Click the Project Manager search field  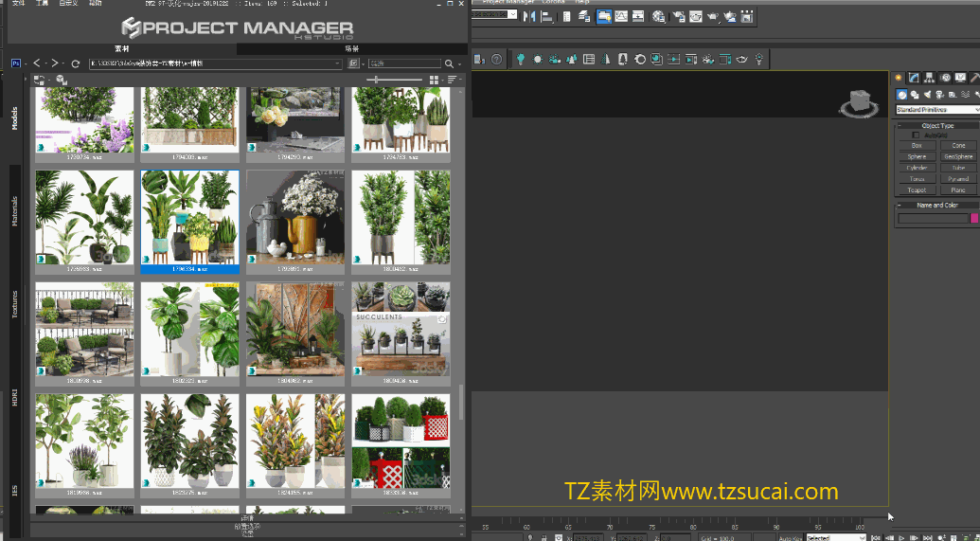click(405, 63)
